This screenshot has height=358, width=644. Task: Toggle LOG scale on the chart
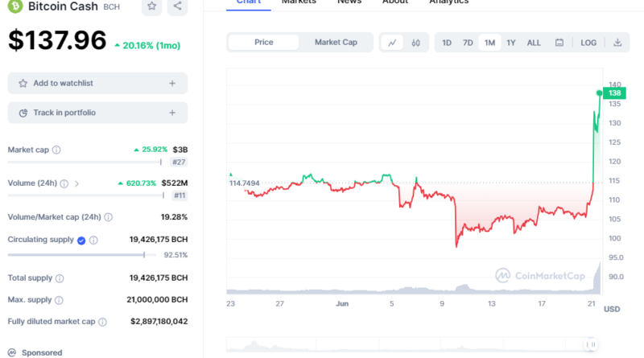tap(588, 43)
